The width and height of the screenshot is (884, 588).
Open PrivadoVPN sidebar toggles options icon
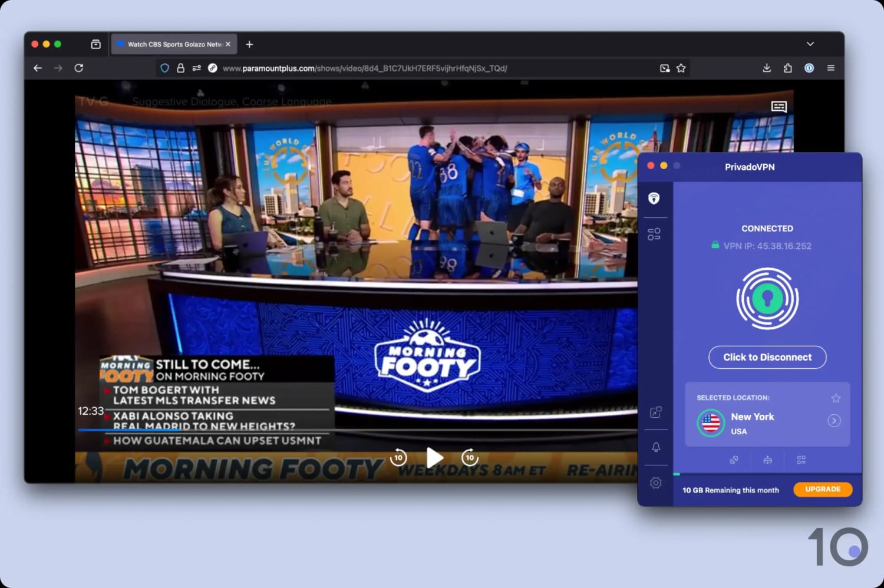[x=654, y=234]
